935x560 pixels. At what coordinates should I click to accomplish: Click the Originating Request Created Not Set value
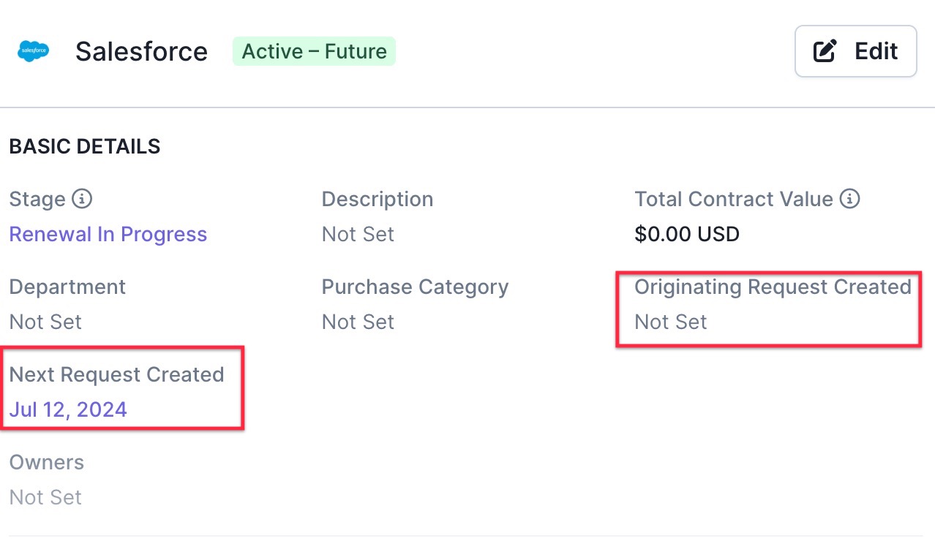point(671,322)
